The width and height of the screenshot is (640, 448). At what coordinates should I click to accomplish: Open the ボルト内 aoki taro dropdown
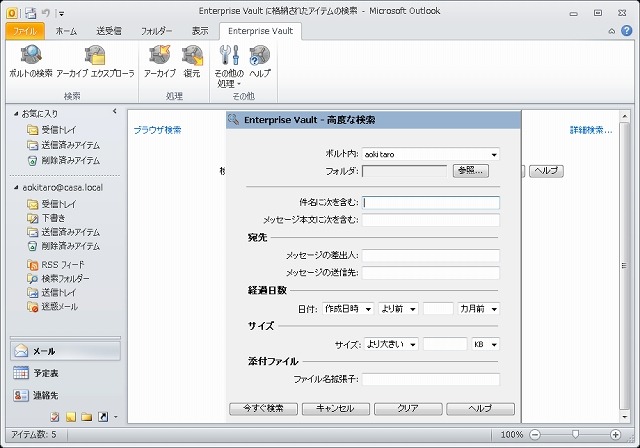pos(431,154)
